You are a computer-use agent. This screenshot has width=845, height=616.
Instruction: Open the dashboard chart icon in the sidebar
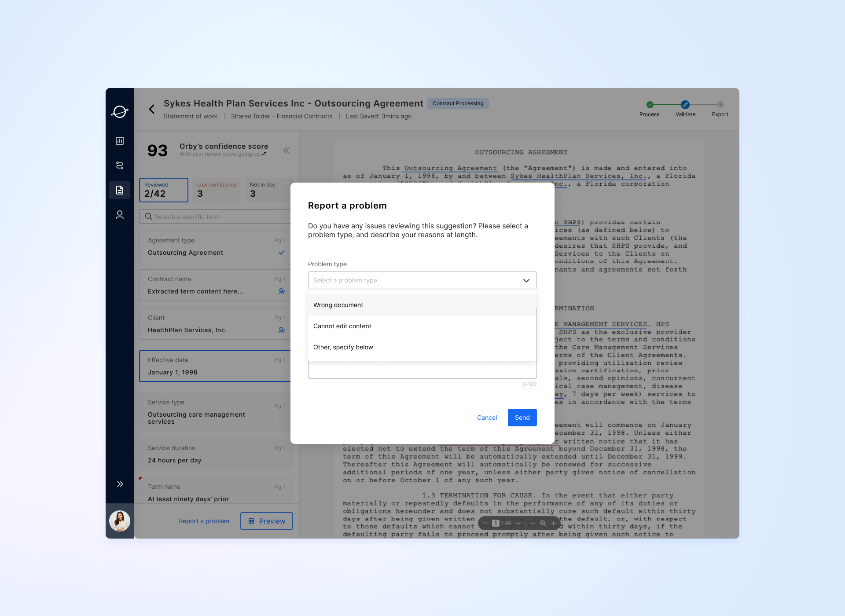tap(120, 141)
